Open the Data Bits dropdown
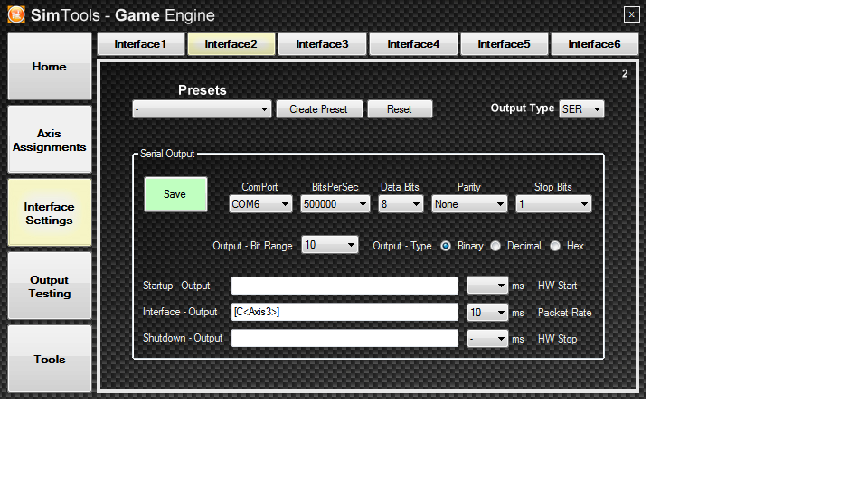 tap(401, 204)
